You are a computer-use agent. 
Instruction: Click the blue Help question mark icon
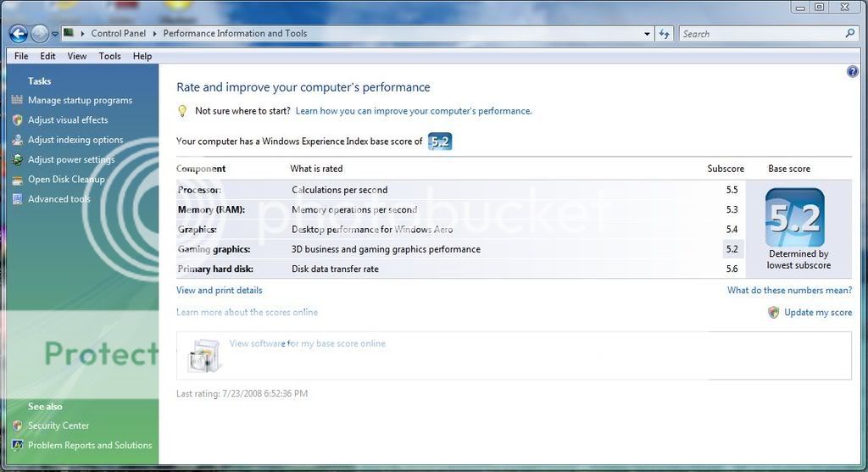tap(853, 71)
